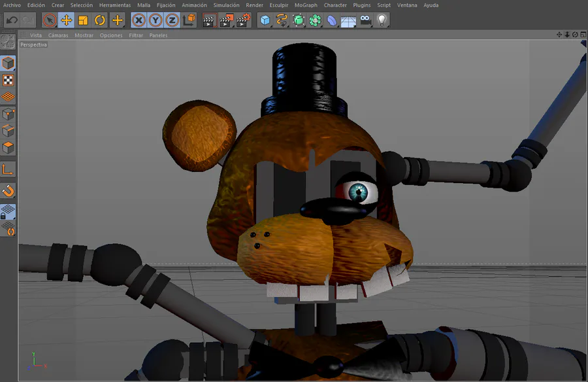588x382 pixels.
Task: Open the deformer objects icon
Action: coord(332,20)
